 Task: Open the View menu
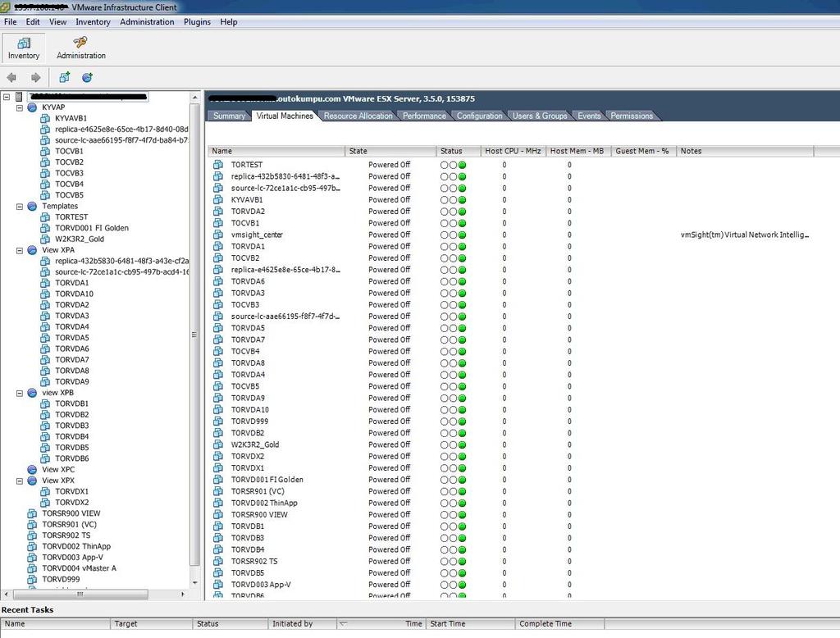coord(58,22)
